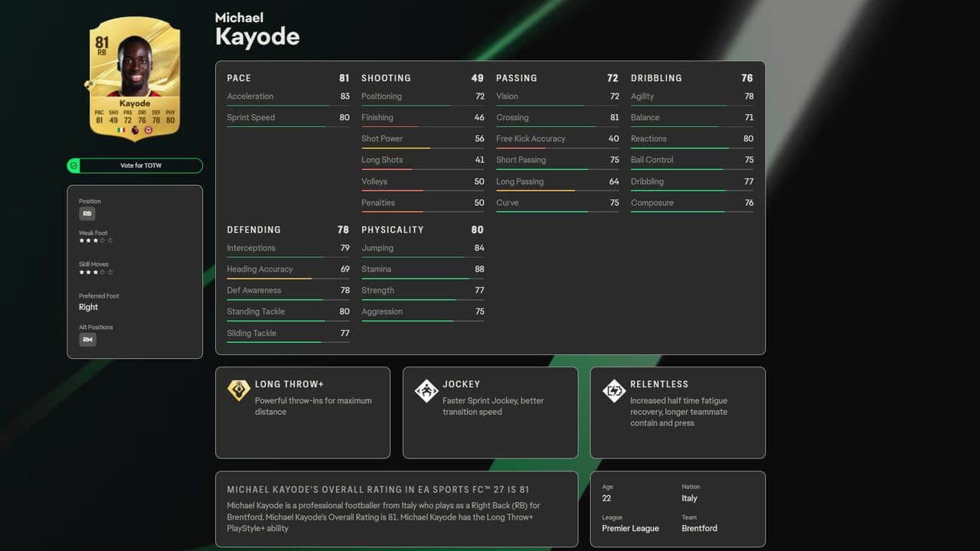This screenshot has height=551, width=980.
Task: Click the Volleys stat label
Action: [x=374, y=181]
